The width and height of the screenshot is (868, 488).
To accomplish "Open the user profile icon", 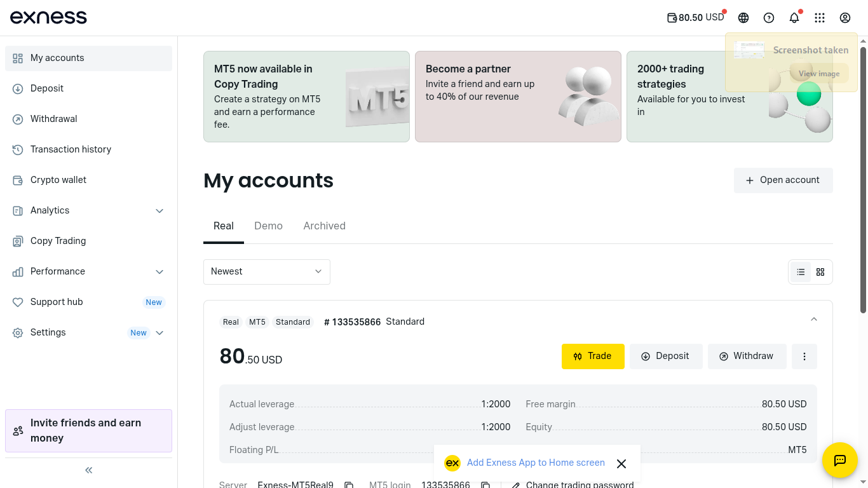I will coord(845,18).
